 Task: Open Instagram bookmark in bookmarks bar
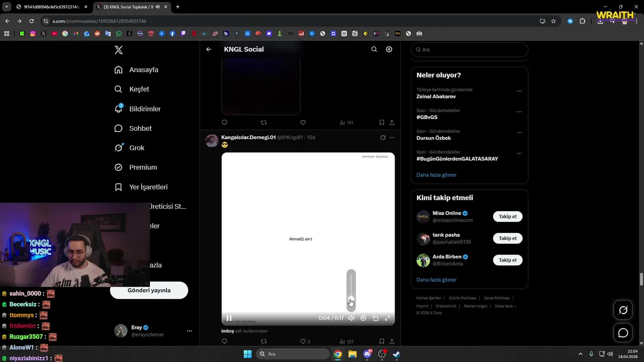click(x=33, y=34)
